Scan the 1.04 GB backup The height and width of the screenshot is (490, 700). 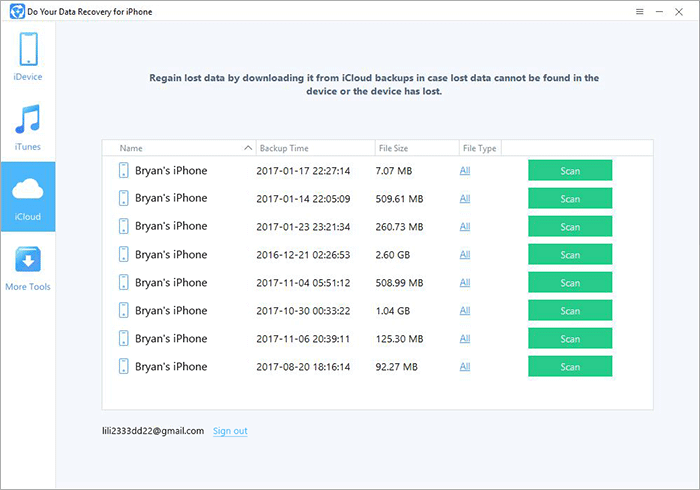pos(570,311)
